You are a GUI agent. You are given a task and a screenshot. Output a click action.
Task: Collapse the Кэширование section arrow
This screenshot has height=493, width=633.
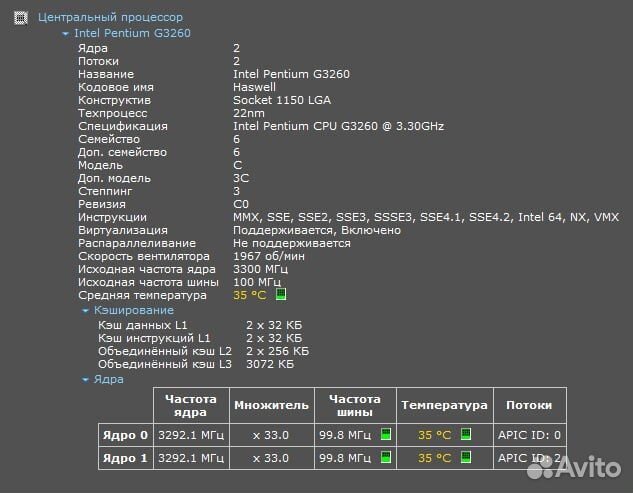(85, 310)
